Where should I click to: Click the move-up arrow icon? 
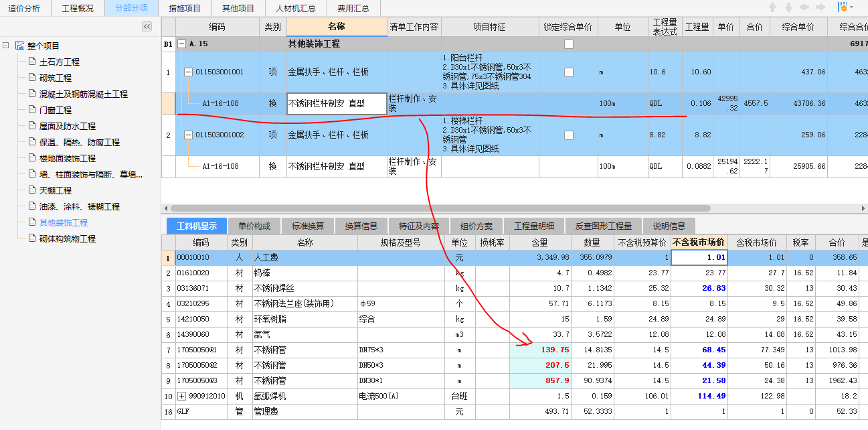[x=773, y=7]
